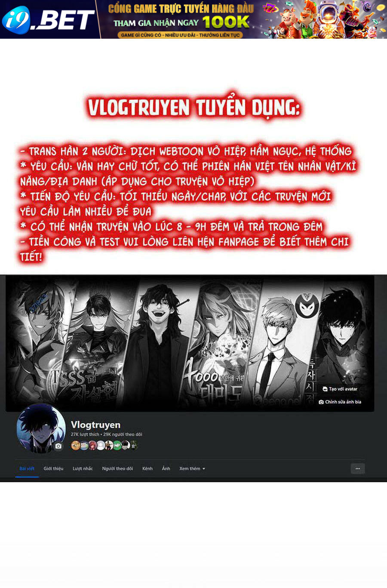
Task: Expand the 'Xem thêm' dropdown
Action: (192, 468)
